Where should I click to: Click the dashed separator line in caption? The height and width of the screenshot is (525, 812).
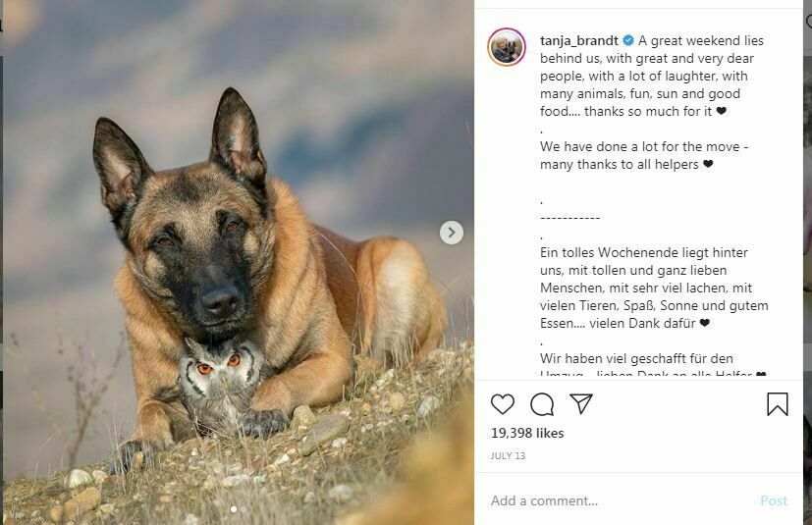click(570, 218)
